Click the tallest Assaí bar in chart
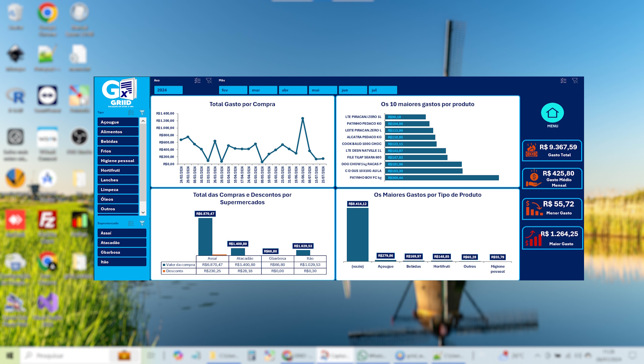The width and height of the screenshot is (644, 364). pos(205,236)
